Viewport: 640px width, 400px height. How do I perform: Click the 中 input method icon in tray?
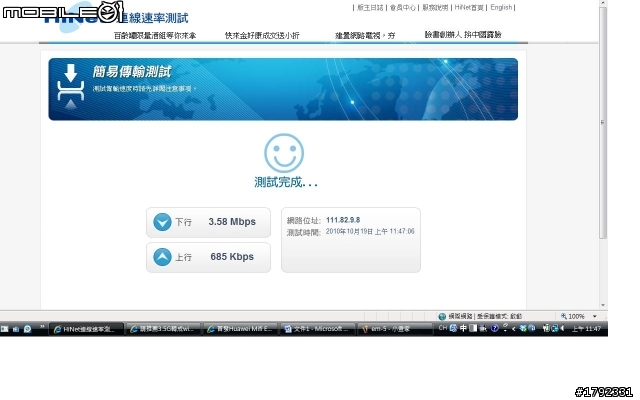(463, 328)
